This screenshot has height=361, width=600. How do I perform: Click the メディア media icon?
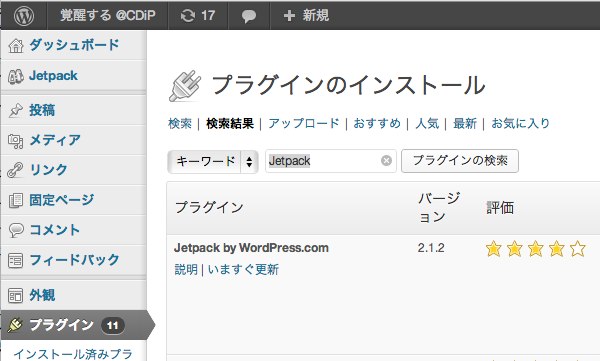[x=16, y=141]
